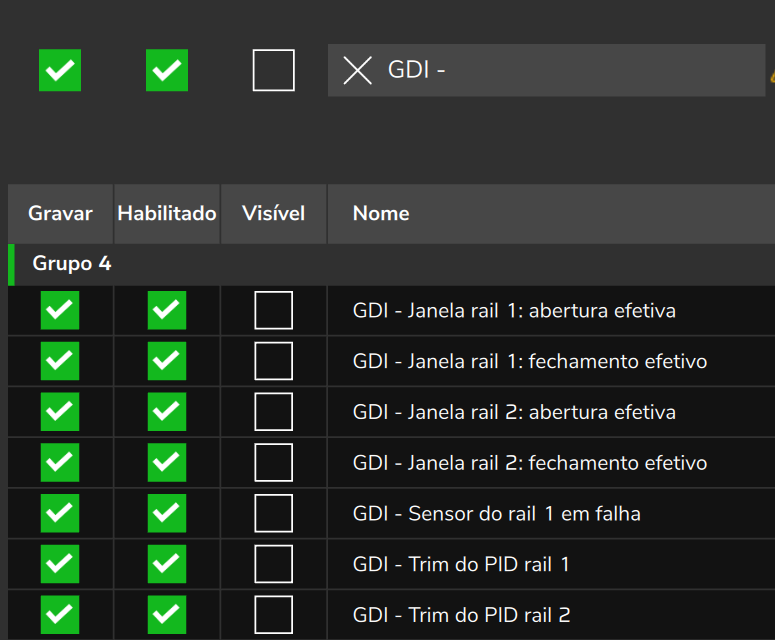Collapse the Grupo 4 group row

pyautogui.click(x=391, y=264)
